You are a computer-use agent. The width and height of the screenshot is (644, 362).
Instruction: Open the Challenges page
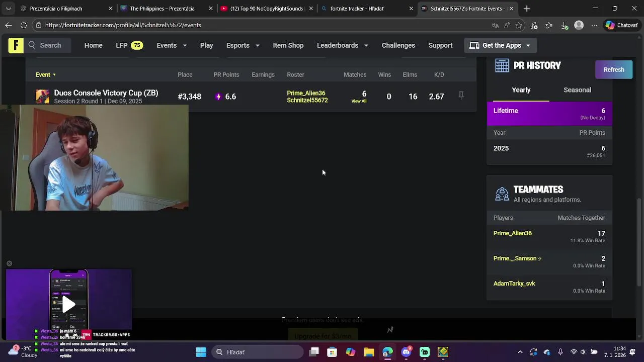click(398, 45)
